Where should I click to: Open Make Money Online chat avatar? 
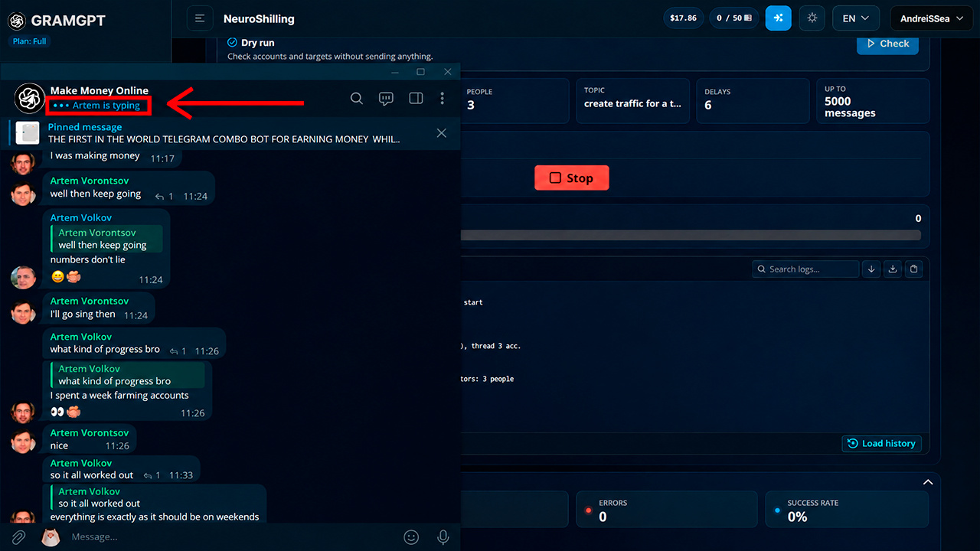[29, 98]
